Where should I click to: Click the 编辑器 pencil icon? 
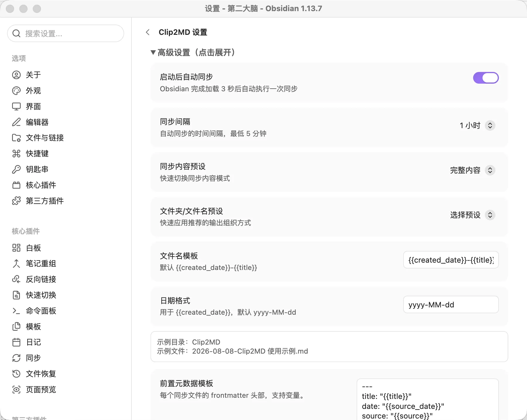[x=16, y=122]
